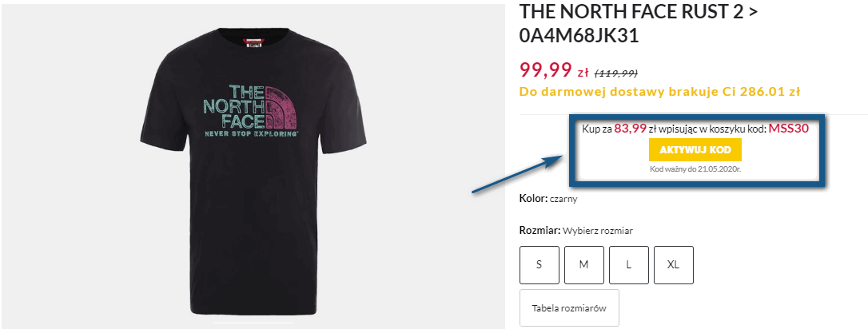Click the code validity date note
This screenshot has height=329, width=868.
pyautogui.click(x=695, y=169)
